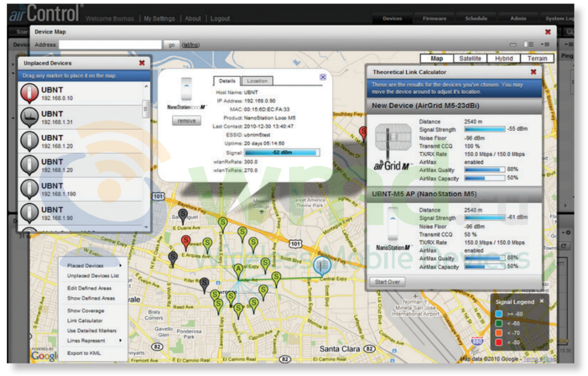Screen dimensions: 588x376
Task: Expand the Lines Represent submenu arrow
Action: pyautogui.click(x=121, y=341)
